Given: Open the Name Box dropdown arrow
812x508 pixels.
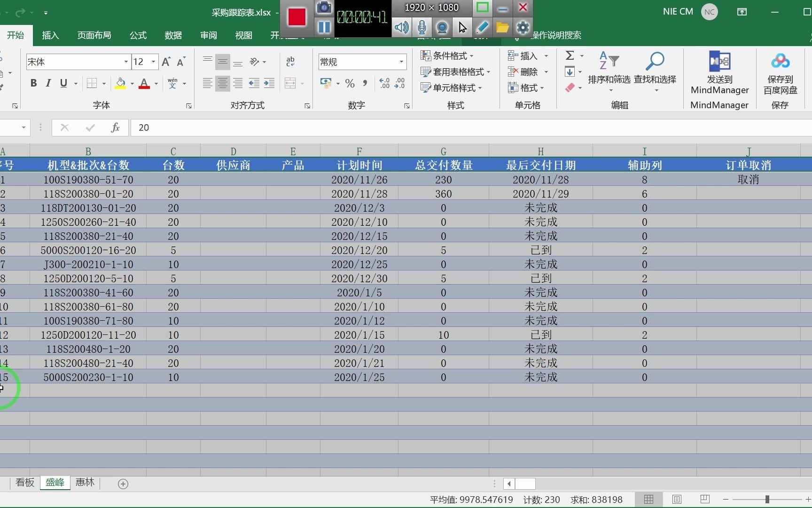Looking at the screenshot, I should [23, 127].
